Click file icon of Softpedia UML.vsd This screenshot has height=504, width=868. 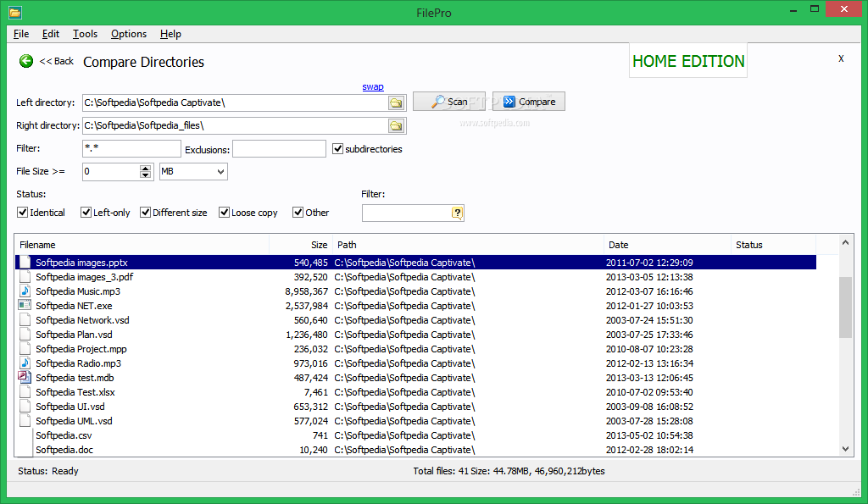(x=25, y=420)
